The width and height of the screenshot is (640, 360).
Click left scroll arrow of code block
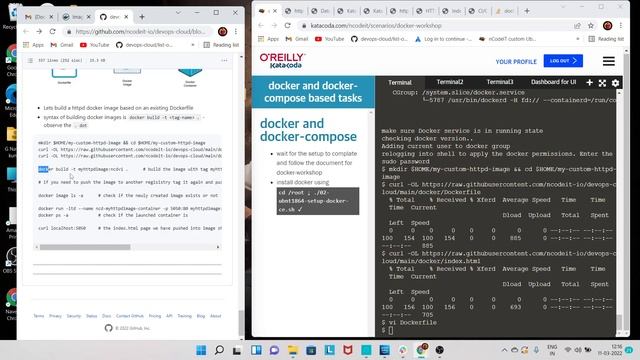pos(37,247)
